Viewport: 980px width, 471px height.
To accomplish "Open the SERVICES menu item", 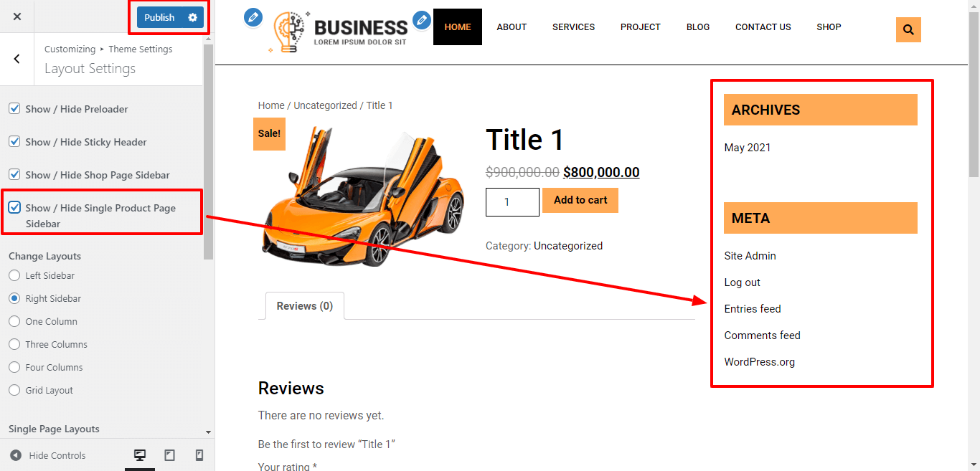I will (x=573, y=27).
